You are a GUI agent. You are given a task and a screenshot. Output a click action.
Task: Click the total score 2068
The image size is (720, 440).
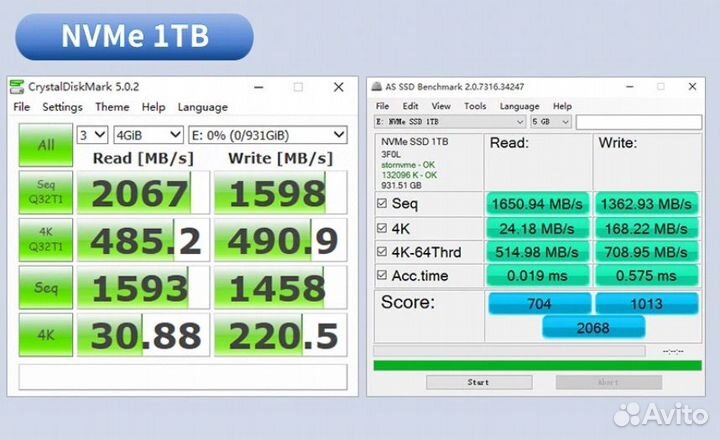tap(593, 327)
